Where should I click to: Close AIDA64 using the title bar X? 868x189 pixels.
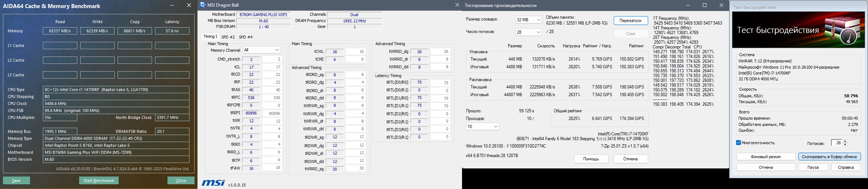click(x=189, y=6)
